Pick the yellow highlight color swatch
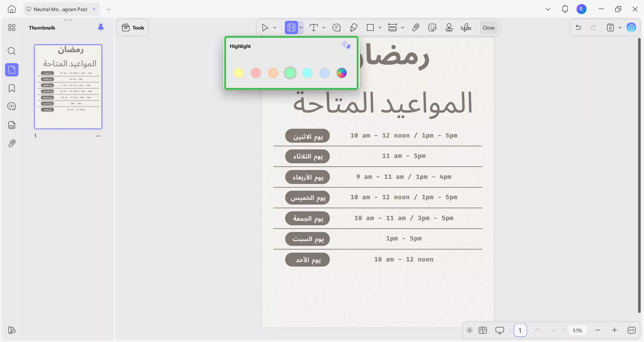 (238, 73)
